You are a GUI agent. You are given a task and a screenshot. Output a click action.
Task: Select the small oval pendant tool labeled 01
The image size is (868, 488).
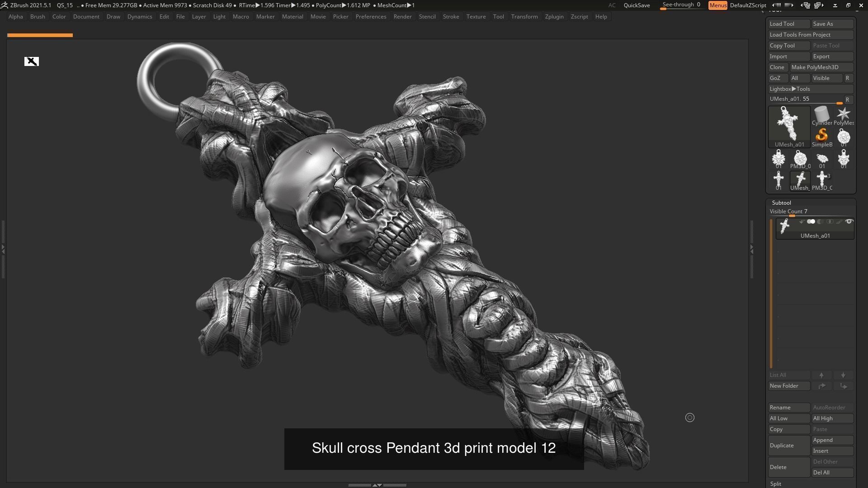[x=822, y=160]
